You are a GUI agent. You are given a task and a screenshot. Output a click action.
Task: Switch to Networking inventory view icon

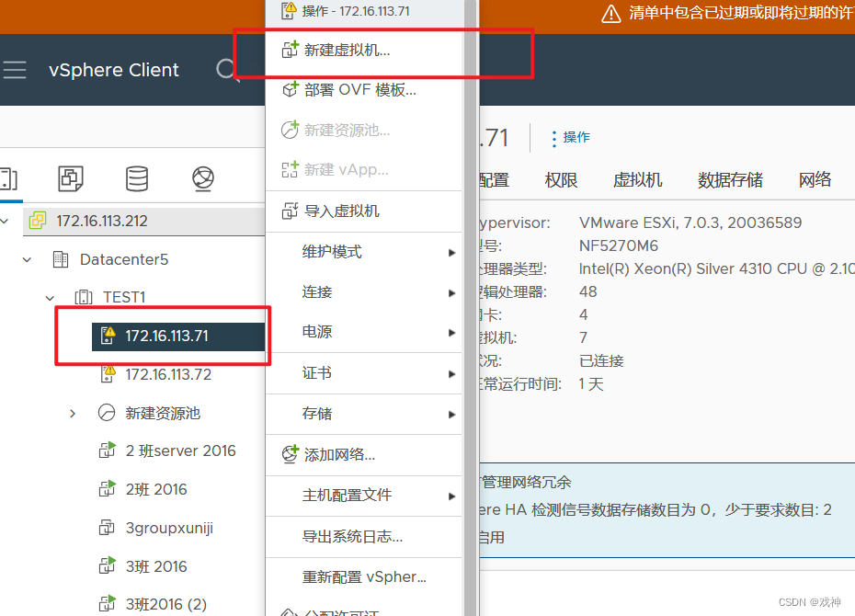click(203, 178)
